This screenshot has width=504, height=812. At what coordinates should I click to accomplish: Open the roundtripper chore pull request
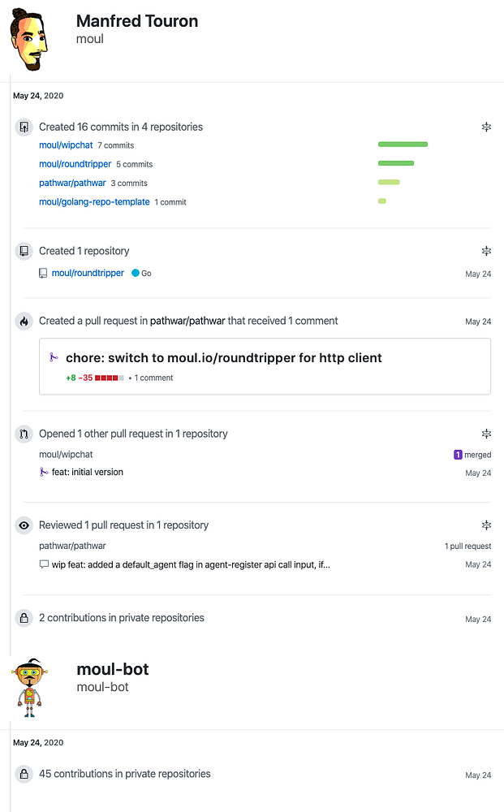(x=223, y=358)
